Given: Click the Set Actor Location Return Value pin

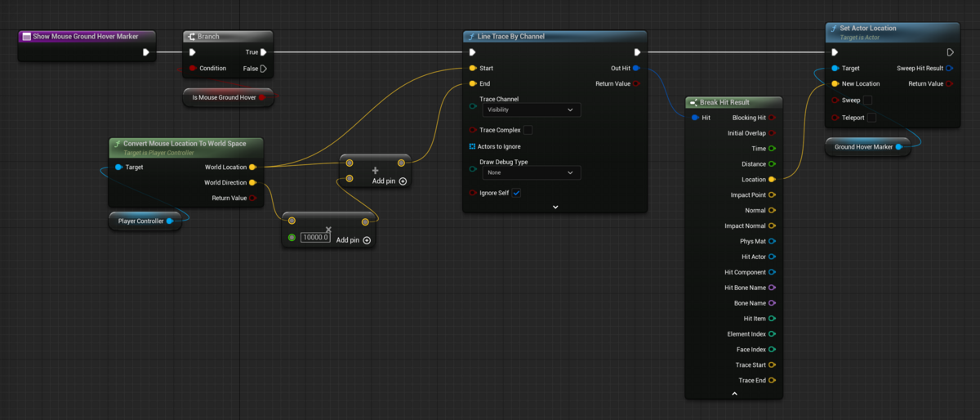Looking at the screenshot, I should click(950, 83).
